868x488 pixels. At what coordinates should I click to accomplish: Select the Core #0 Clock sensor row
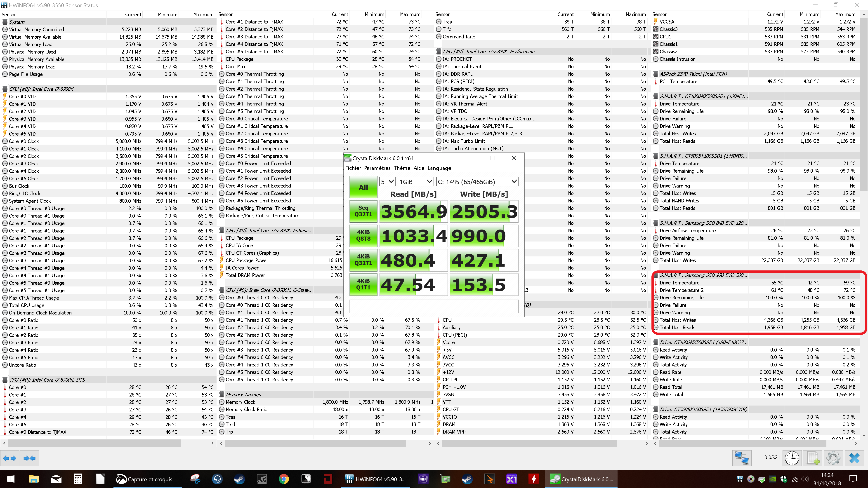coord(24,141)
